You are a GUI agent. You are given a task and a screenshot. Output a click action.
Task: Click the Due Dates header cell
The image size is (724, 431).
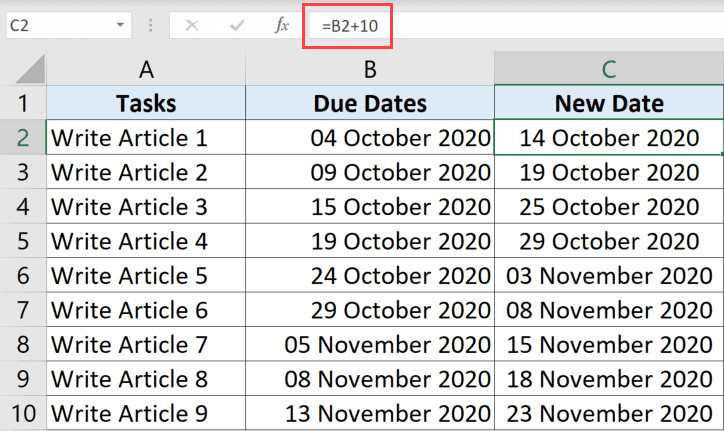pos(370,103)
